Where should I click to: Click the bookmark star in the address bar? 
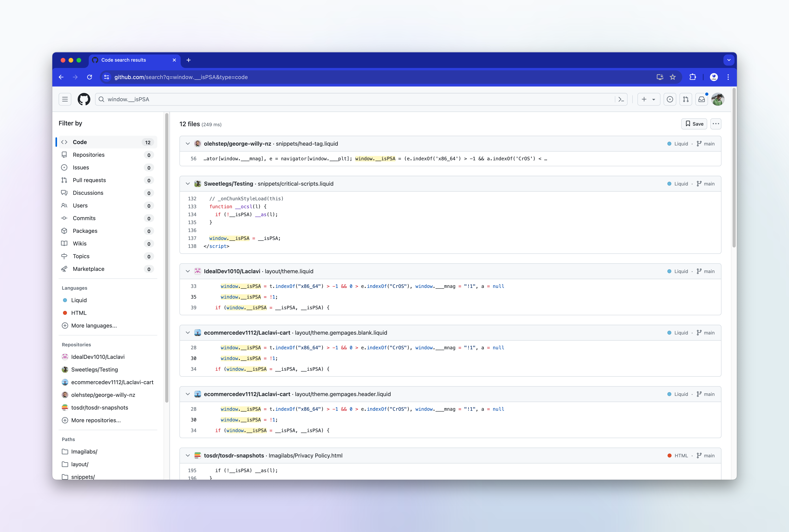coord(673,77)
